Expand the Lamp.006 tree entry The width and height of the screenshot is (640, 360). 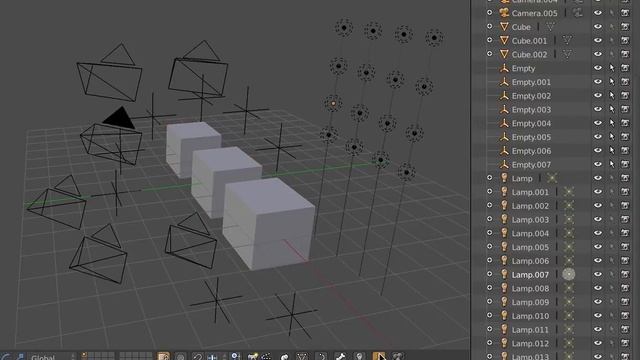(x=489, y=260)
